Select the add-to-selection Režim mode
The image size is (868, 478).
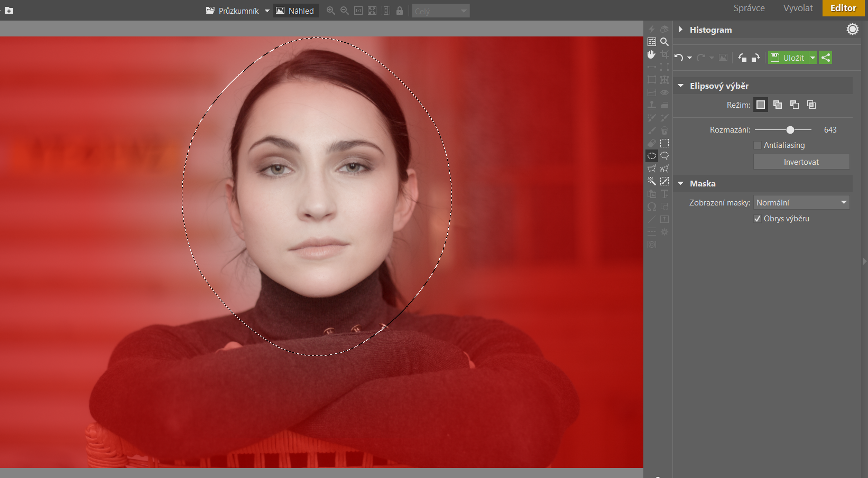778,105
